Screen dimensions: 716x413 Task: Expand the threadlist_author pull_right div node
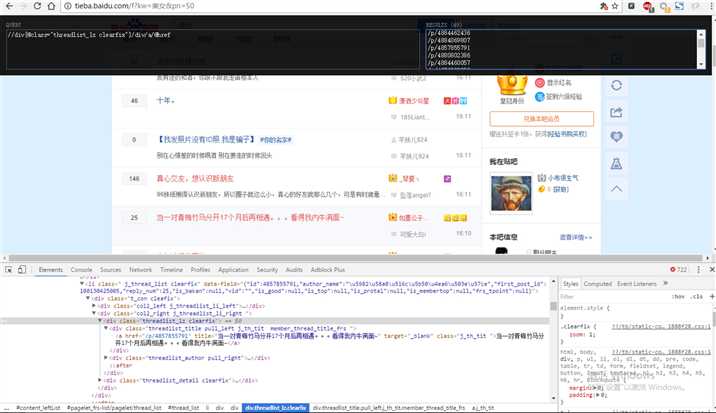pos(106,358)
